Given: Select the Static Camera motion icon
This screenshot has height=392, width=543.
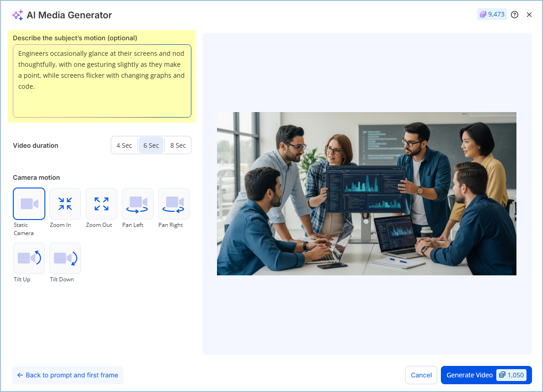Looking at the screenshot, I should coord(29,204).
